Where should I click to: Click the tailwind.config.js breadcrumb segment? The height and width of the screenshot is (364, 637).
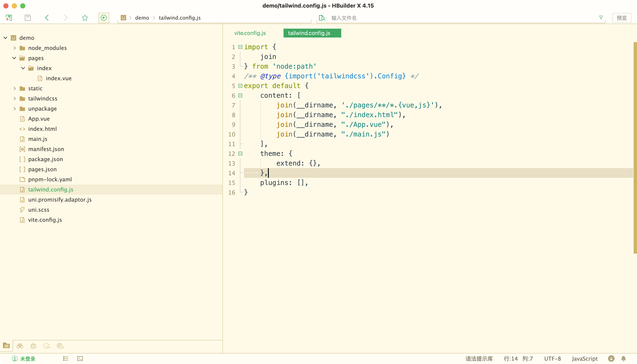pos(180,18)
